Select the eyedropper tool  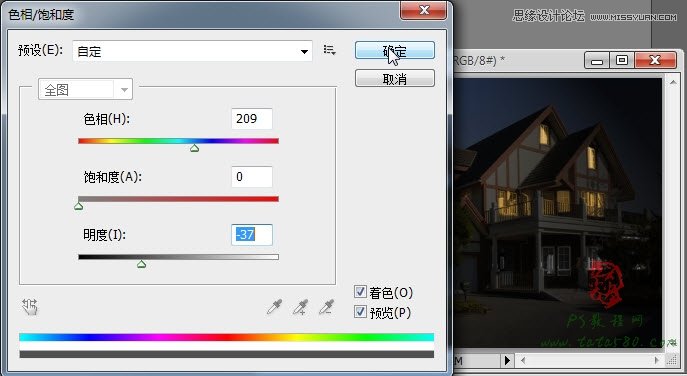(275, 307)
